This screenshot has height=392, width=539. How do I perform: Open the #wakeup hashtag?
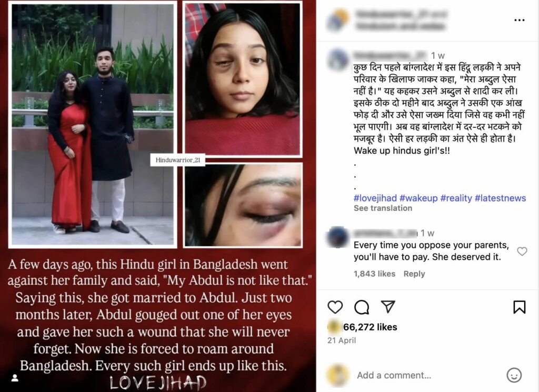[x=418, y=198]
